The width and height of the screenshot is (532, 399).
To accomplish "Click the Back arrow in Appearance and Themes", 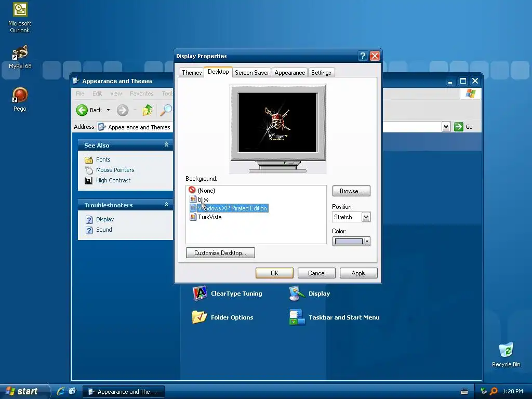I will [x=82, y=110].
